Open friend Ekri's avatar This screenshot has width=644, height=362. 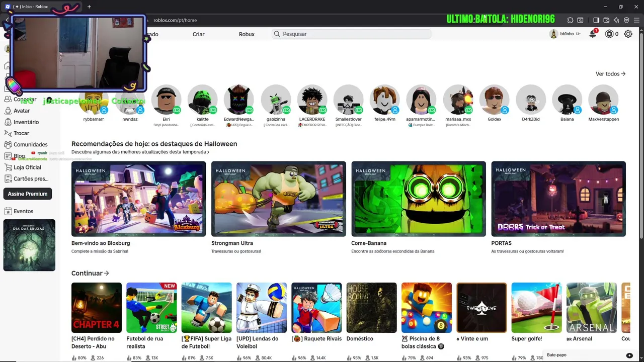(166, 100)
